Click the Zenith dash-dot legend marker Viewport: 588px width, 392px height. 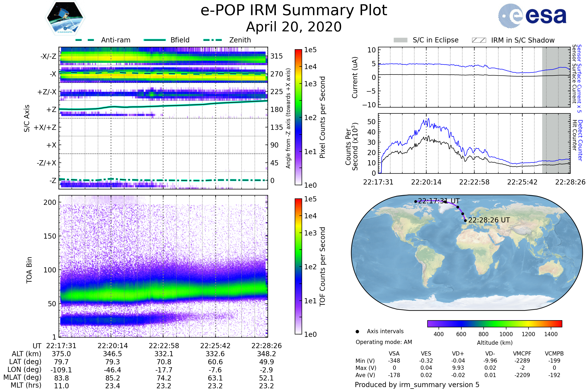click(213, 40)
